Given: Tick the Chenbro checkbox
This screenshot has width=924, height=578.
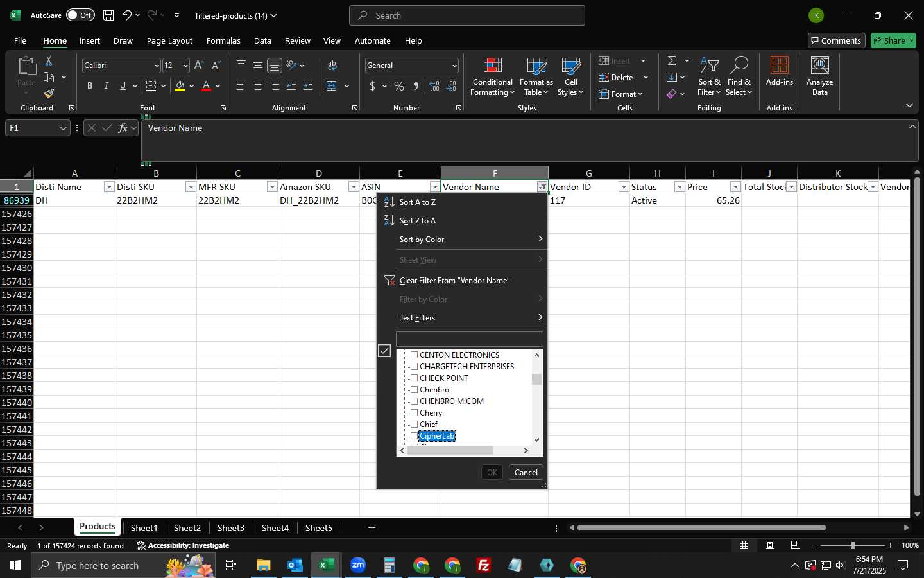Looking at the screenshot, I should (x=414, y=389).
